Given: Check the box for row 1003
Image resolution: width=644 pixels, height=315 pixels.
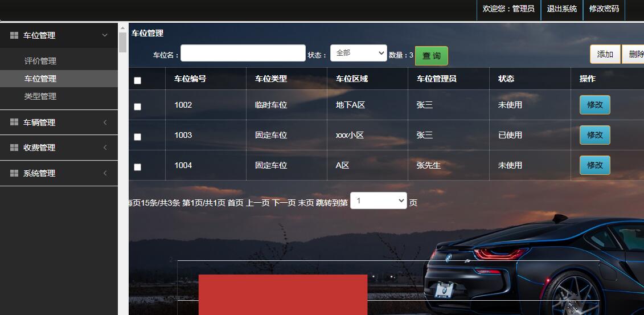Looking at the screenshot, I should pos(138,137).
